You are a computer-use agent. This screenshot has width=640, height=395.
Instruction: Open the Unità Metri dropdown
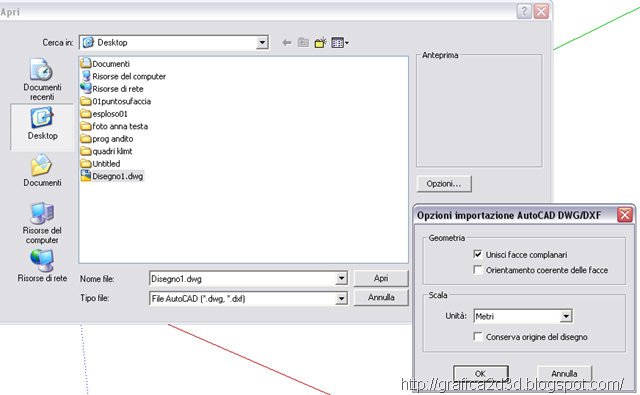pos(566,316)
